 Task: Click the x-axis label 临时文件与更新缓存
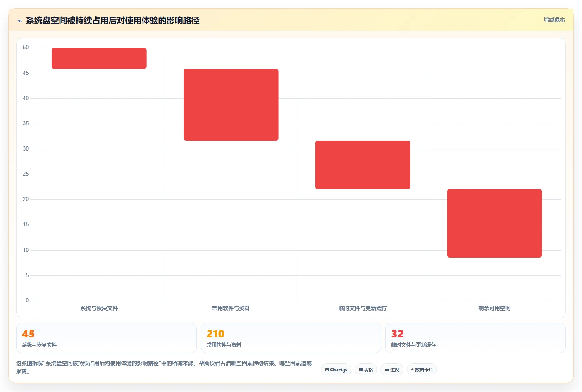363,308
